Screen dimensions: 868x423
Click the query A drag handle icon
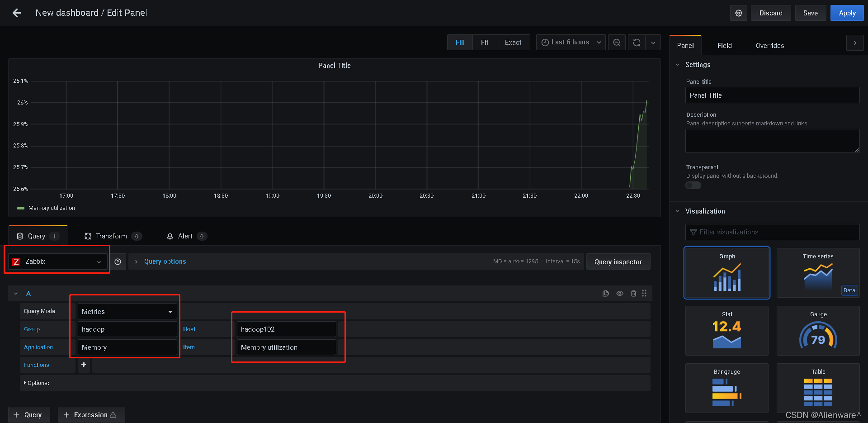coord(644,294)
